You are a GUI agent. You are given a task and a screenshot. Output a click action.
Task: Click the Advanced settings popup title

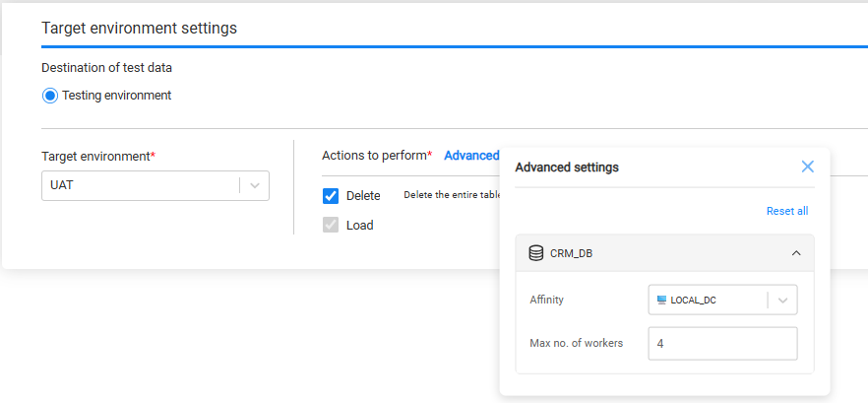567,168
